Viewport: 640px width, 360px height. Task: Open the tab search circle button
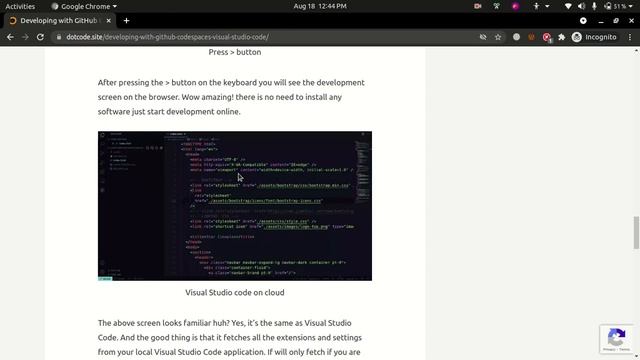(583, 20)
